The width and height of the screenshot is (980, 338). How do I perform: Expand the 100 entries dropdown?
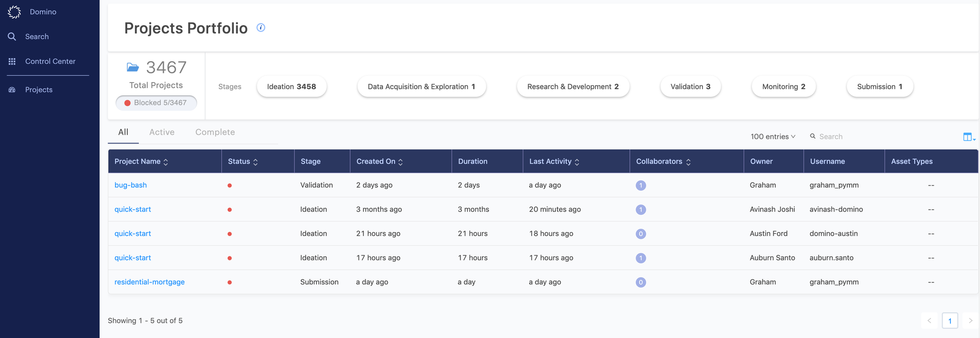(773, 137)
